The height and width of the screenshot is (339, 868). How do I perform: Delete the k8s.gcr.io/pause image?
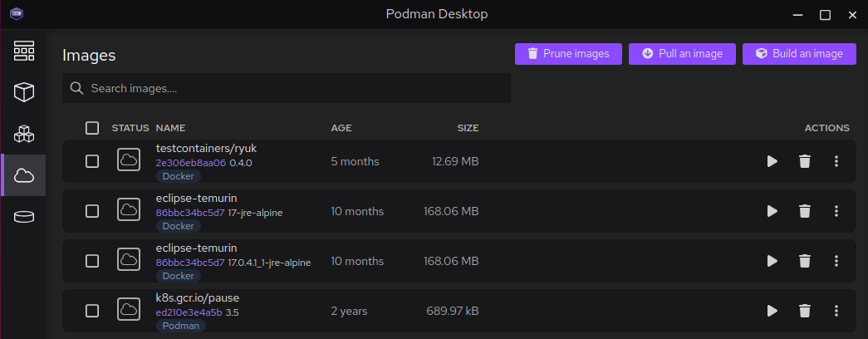click(x=804, y=311)
